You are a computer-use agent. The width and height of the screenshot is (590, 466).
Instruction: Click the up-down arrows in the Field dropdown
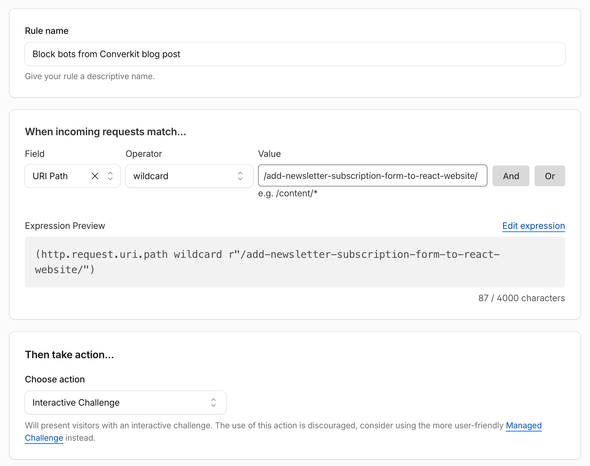tap(110, 176)
